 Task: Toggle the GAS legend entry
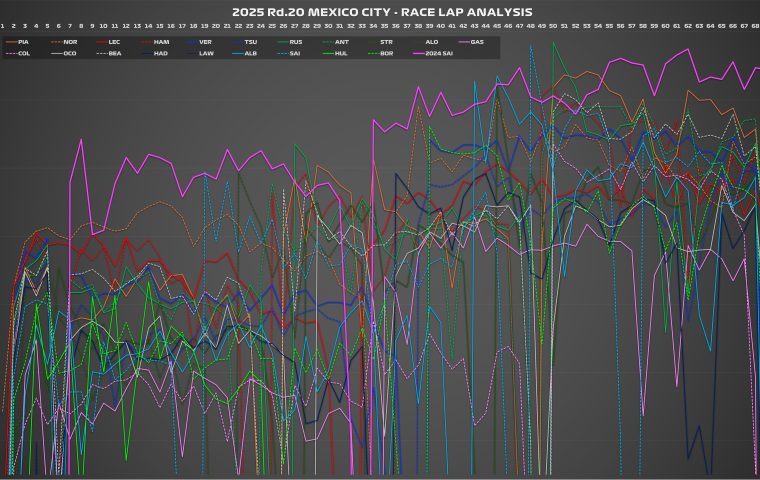click(x=477, y=42)
